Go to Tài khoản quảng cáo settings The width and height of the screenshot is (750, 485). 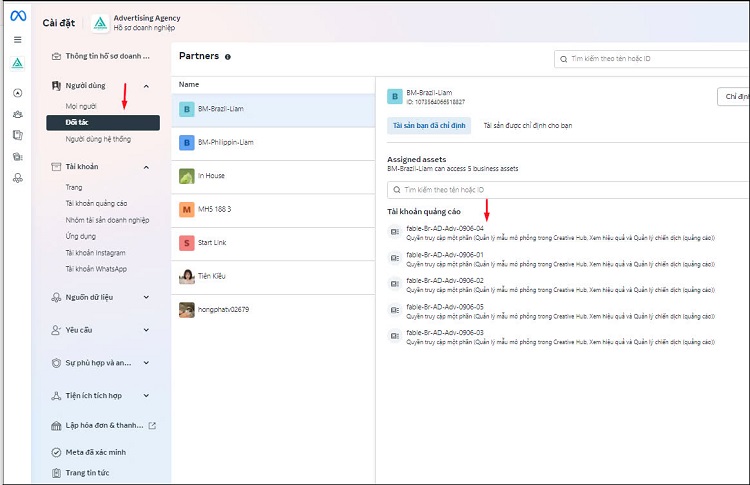(x=96, y=203)
